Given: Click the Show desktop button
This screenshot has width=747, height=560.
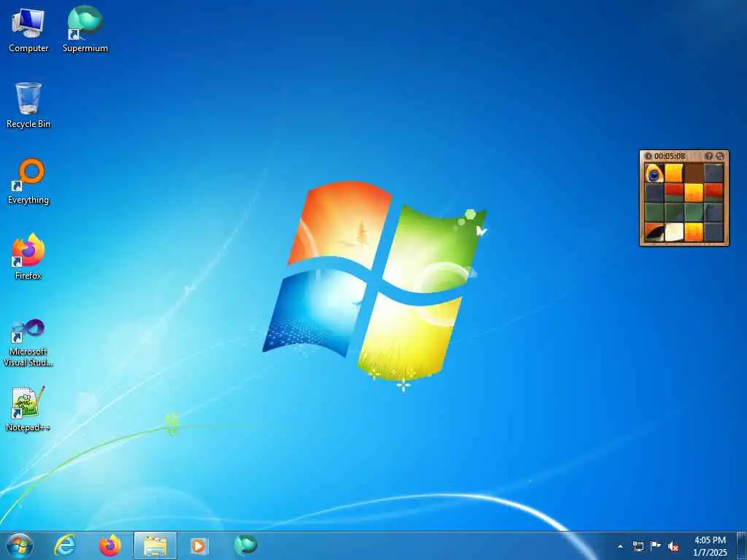Looking at the screenshot, I should click(x=741, y=545).
